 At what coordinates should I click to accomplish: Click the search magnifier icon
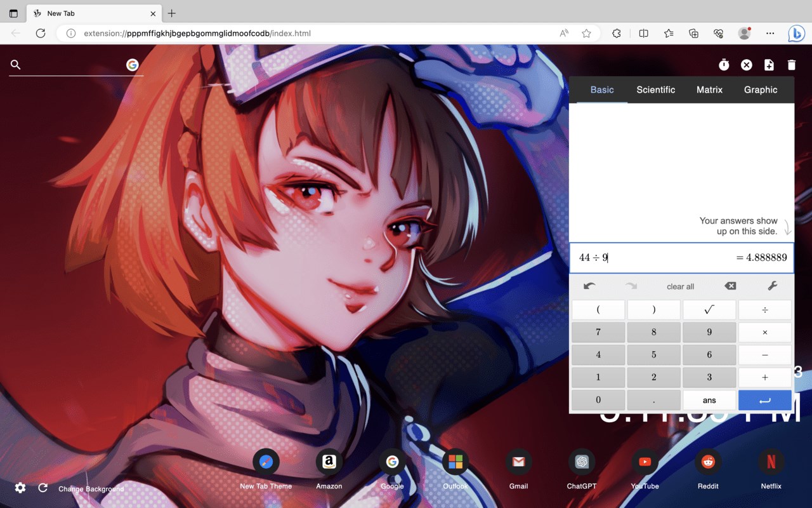pos(16,65)
